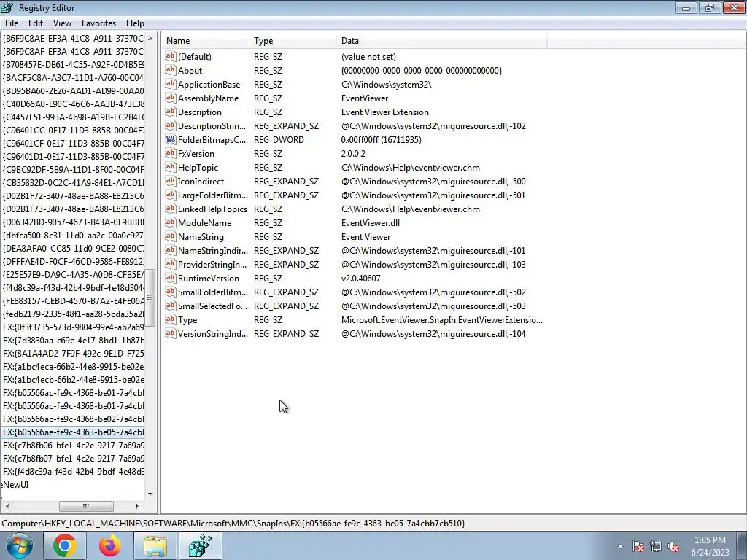Sort values by the Name column header
Screen dimensions: 747x560
pos(205,41)
